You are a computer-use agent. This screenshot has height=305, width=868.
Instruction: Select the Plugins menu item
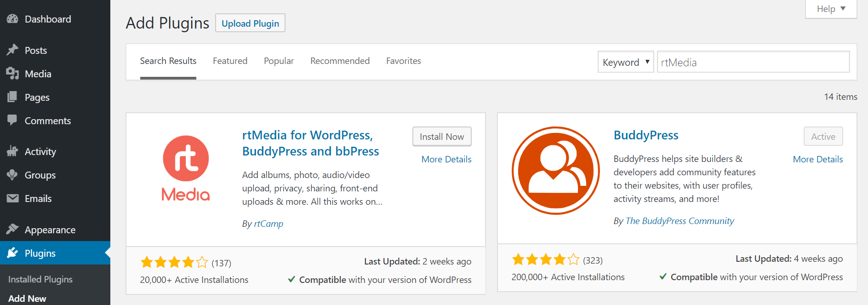coord(55,253)
